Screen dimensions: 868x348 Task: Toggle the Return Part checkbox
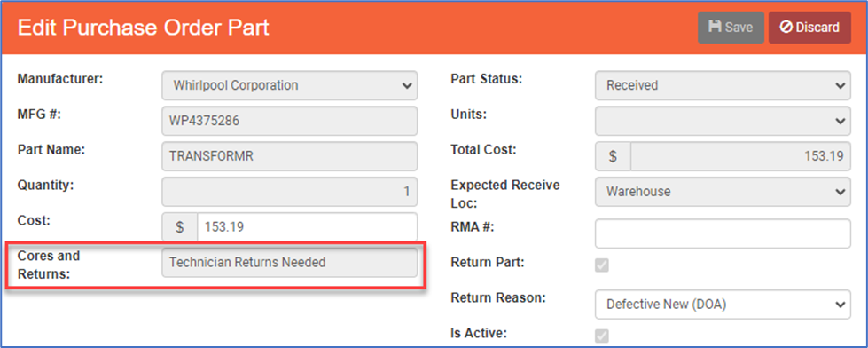(x=602, y=265)
